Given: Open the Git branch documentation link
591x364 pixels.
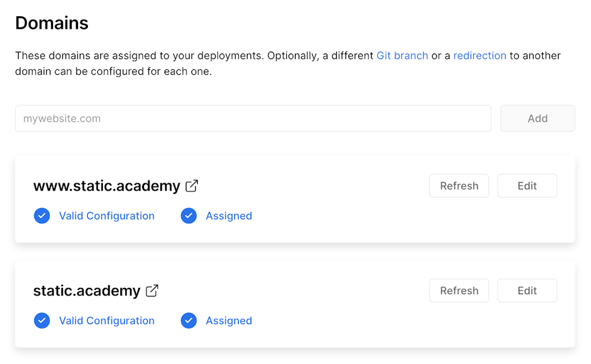Looking at the screenshot, I should pos(402,55).
